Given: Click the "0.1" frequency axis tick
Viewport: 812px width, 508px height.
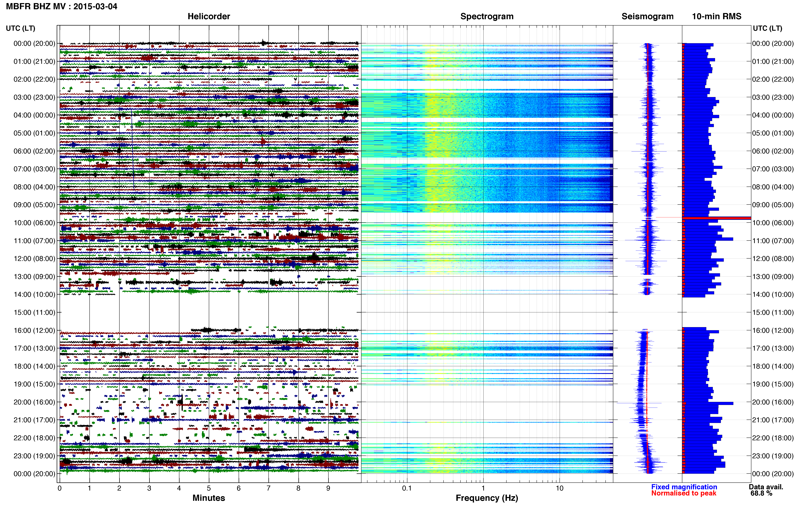Looking at the screenshot, I should [407, 488].
